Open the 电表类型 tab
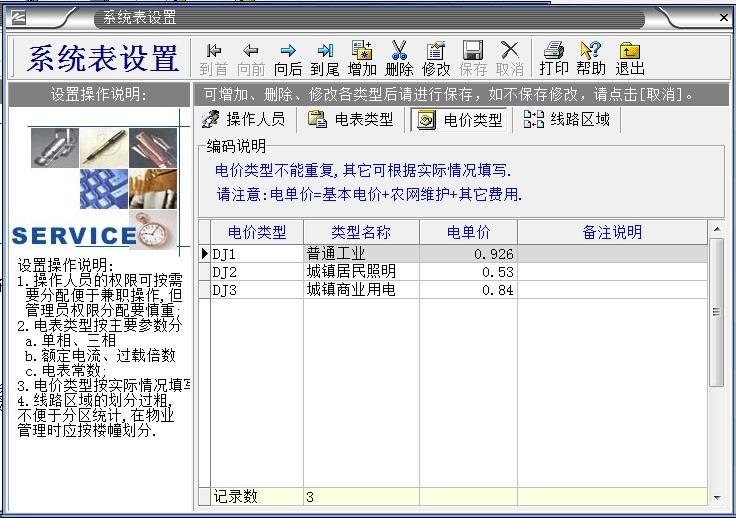736x518 pixels. click(x=350, y=120)
